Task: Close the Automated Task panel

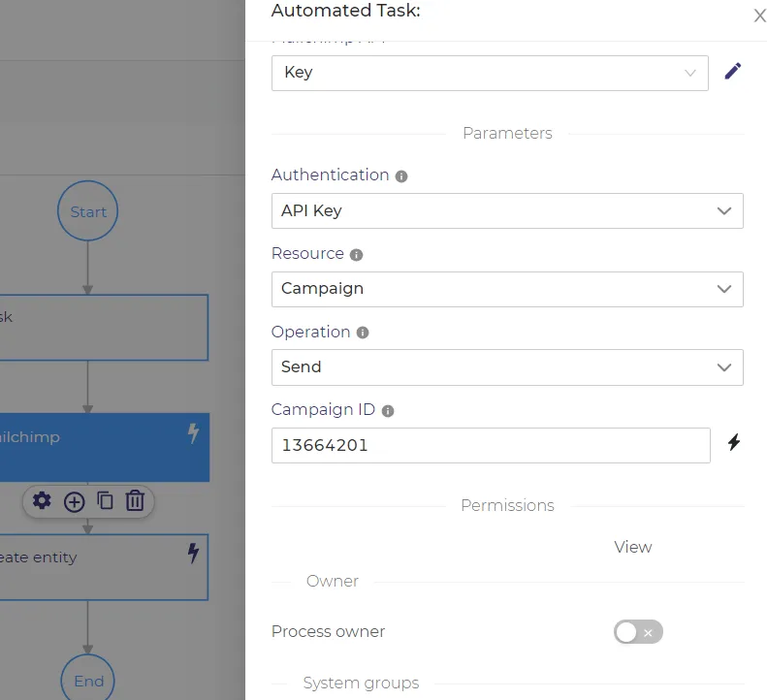Action: click(x=759, y=16)
